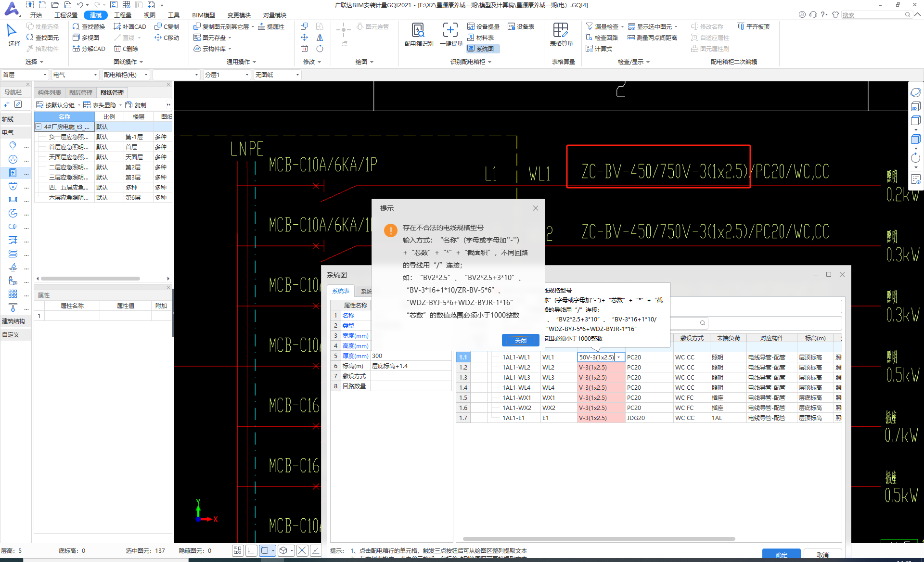
Task: Click 取消 button in 系统图 window
Action: pos(823,554)
